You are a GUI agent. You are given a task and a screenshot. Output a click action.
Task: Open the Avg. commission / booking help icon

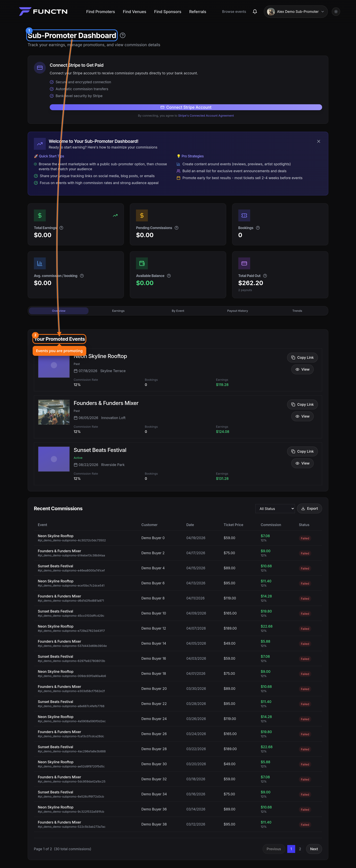coord(82,276)
